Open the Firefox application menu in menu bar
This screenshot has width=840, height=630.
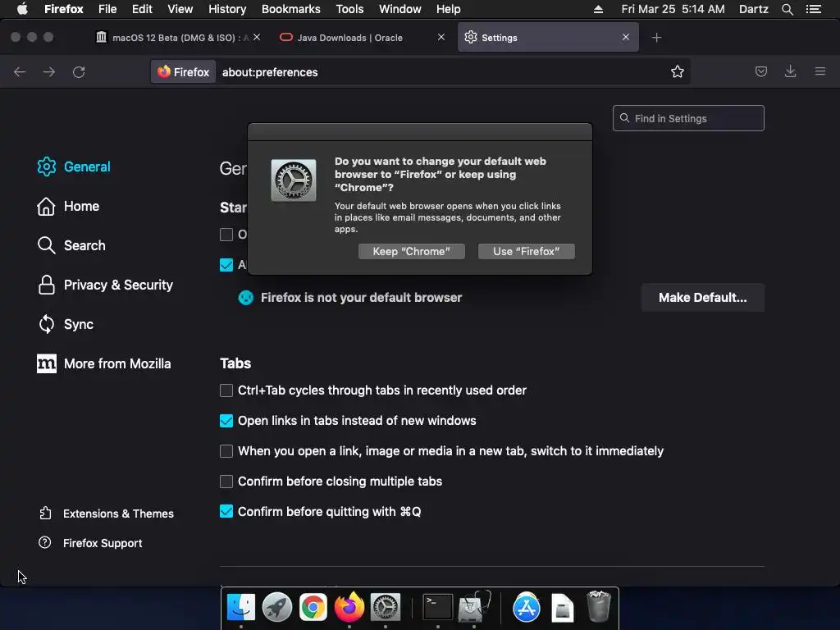coord(64,9)
